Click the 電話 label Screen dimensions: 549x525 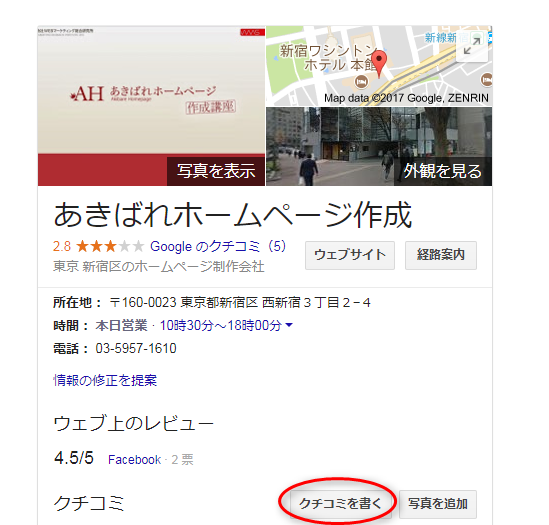[71, 348]
